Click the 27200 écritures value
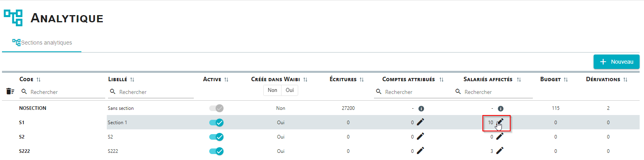 coord(348,108)
